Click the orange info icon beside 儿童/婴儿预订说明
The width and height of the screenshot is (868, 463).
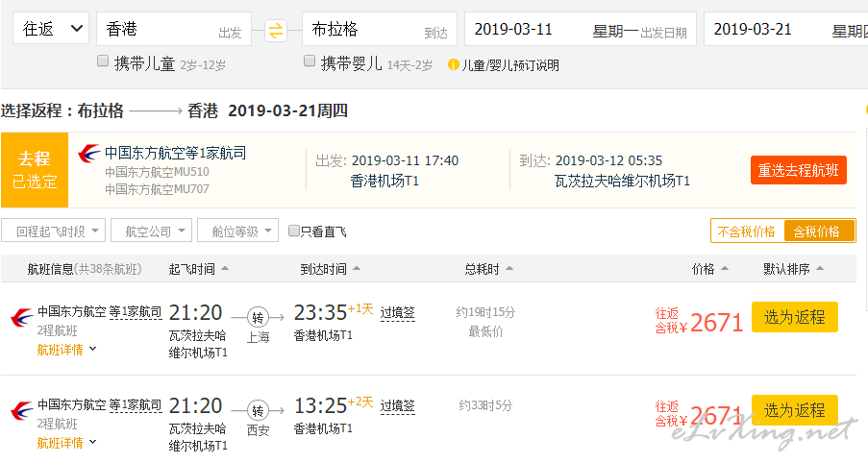pyautogui.click(x=453, y=65)
